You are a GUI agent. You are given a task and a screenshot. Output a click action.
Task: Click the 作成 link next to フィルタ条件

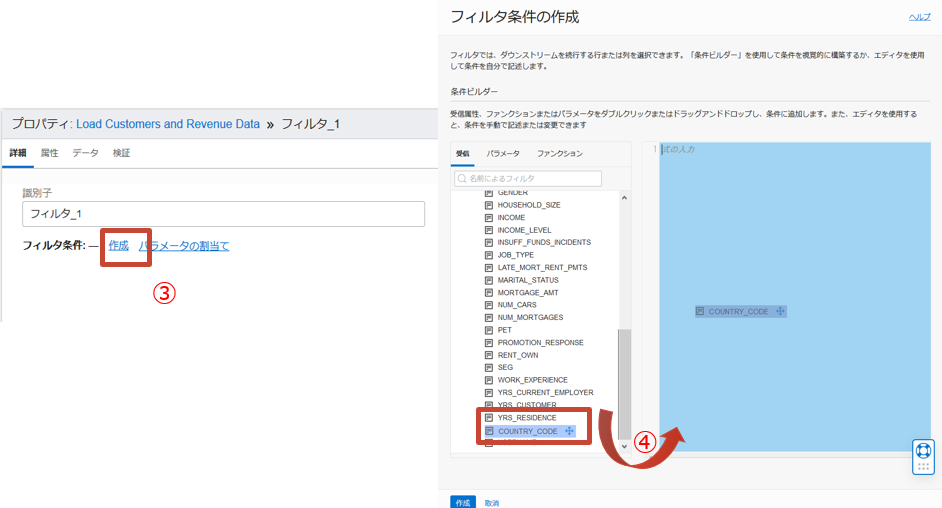118,246
